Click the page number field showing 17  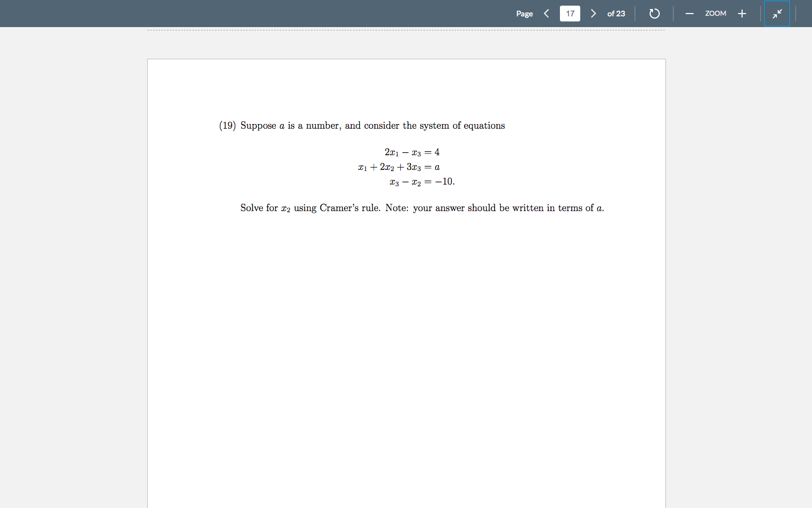570,14
